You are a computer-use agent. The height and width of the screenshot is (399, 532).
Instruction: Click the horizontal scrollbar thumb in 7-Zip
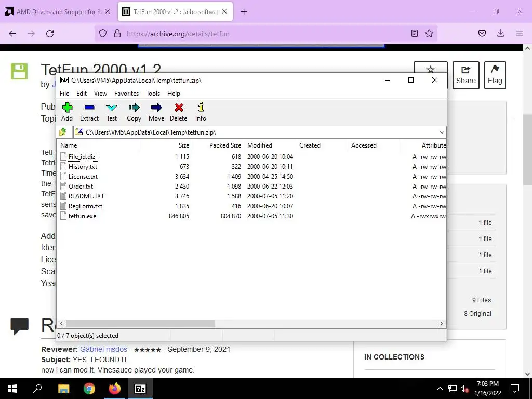click(x=140, y=323)
